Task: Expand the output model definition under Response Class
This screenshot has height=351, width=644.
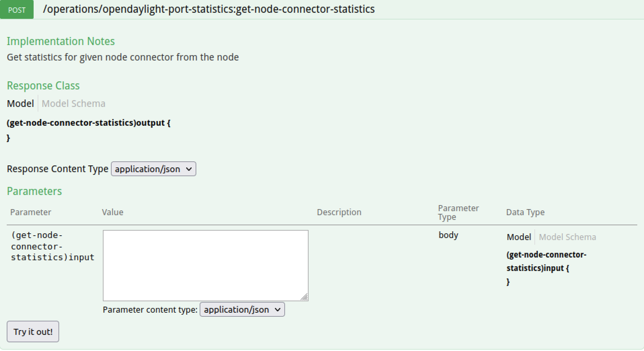Action: pos(88,123)
